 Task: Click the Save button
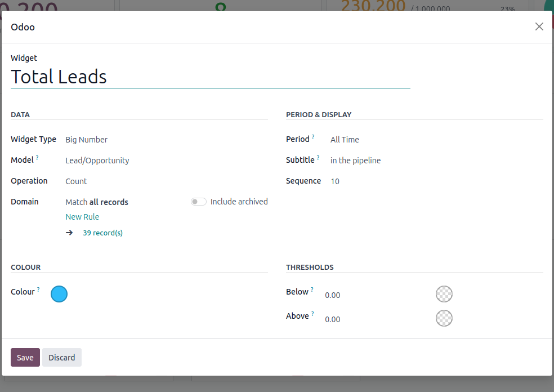[25, 357]
